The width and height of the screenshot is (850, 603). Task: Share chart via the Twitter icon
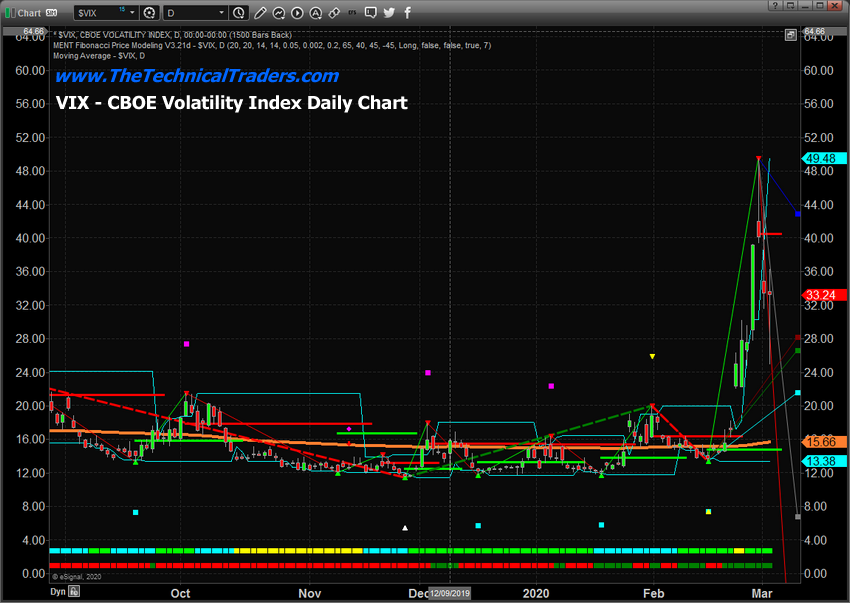coord(388,12)
